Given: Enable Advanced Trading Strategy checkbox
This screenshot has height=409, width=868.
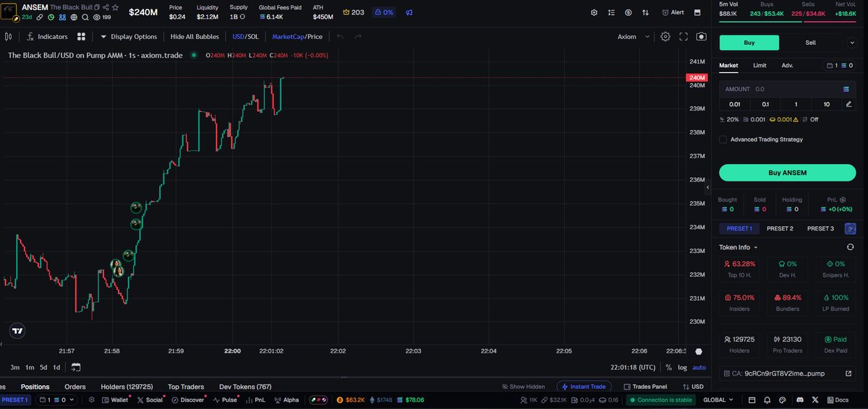Looking at the screenshot, I should point(723,139).
